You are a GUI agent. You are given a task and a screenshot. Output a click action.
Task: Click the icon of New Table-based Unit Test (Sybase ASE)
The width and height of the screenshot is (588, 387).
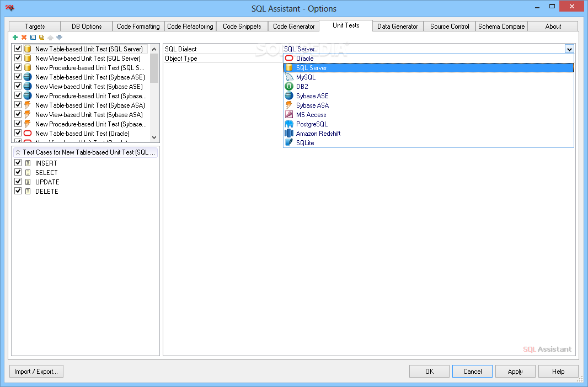pos(28,77)
